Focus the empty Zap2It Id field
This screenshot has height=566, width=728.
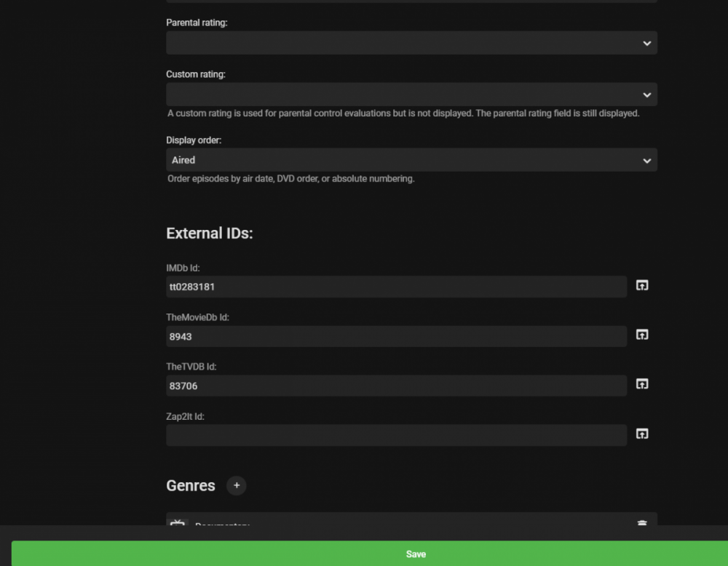point(396,435)
